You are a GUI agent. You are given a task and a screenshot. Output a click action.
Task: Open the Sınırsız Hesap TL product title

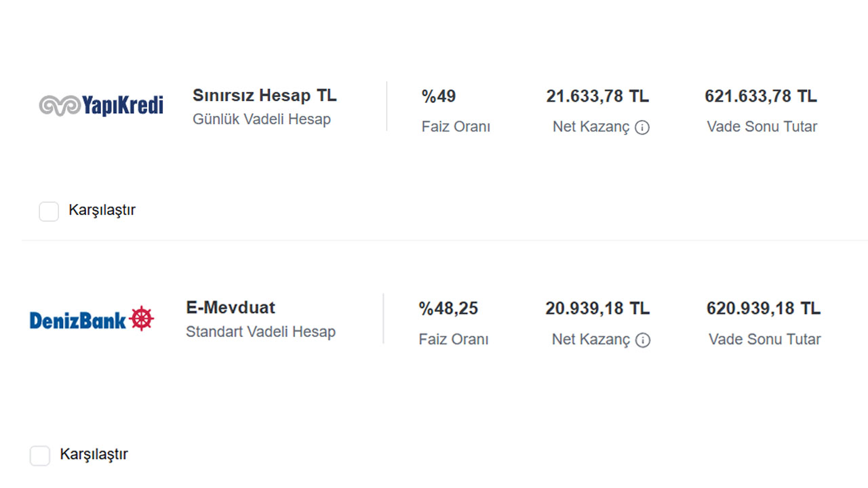(x=264, y=96)
